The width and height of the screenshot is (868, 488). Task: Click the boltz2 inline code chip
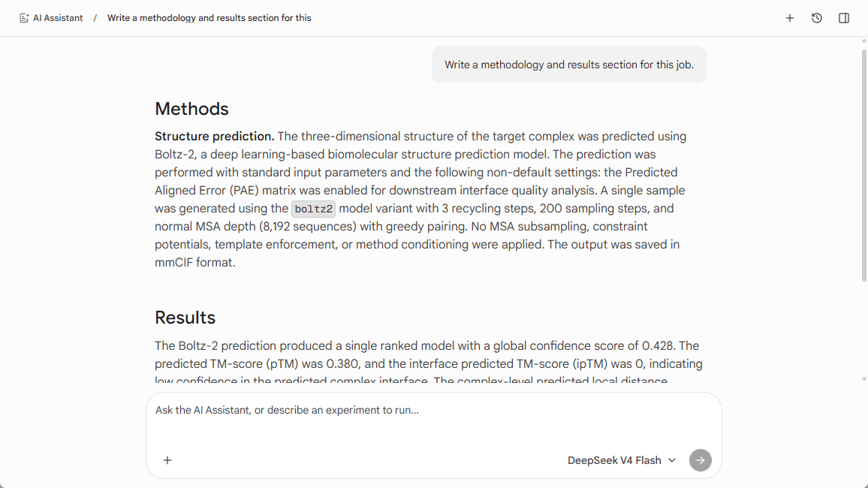click(313, 209)
